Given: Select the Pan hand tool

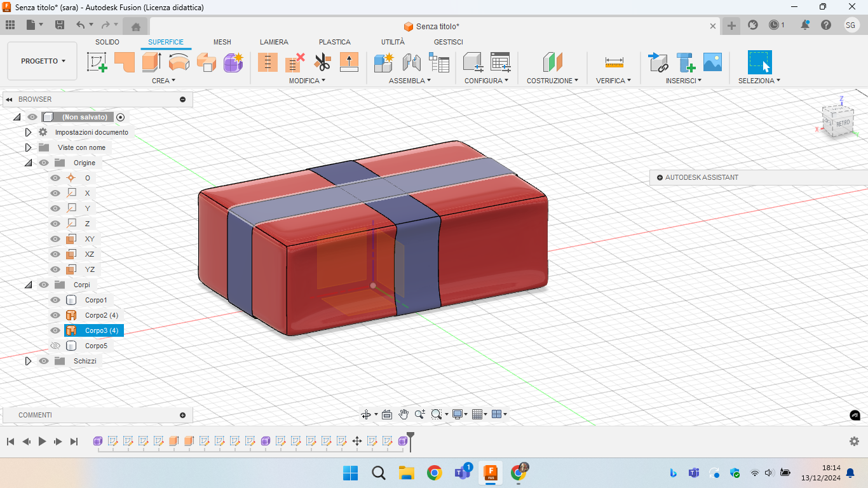Looking at the screenshot, I should 403,414.
